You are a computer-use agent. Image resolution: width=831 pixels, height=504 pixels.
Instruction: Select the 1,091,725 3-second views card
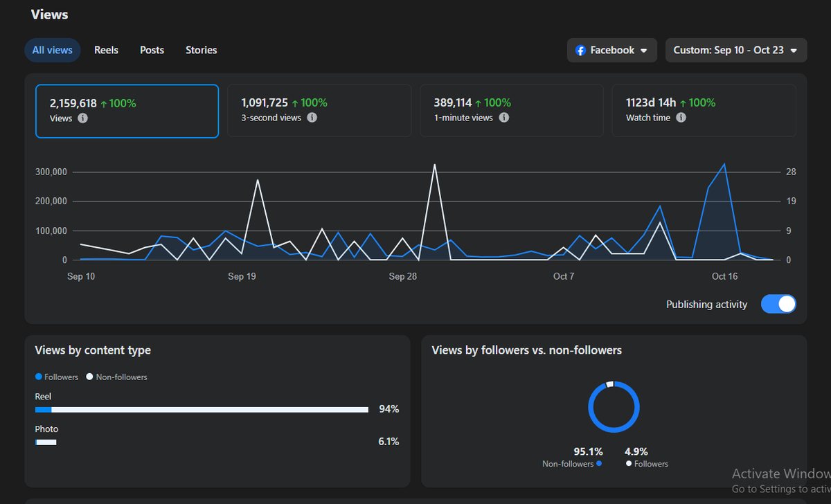point(319,111)
